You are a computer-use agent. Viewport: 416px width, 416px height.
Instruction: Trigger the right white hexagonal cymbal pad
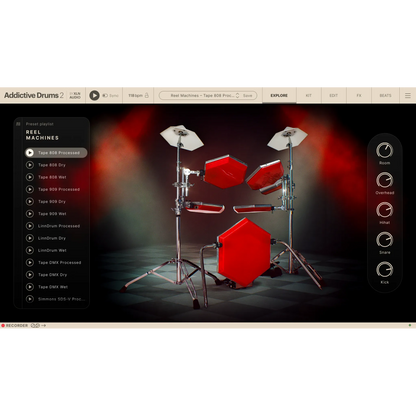point(287,138)
